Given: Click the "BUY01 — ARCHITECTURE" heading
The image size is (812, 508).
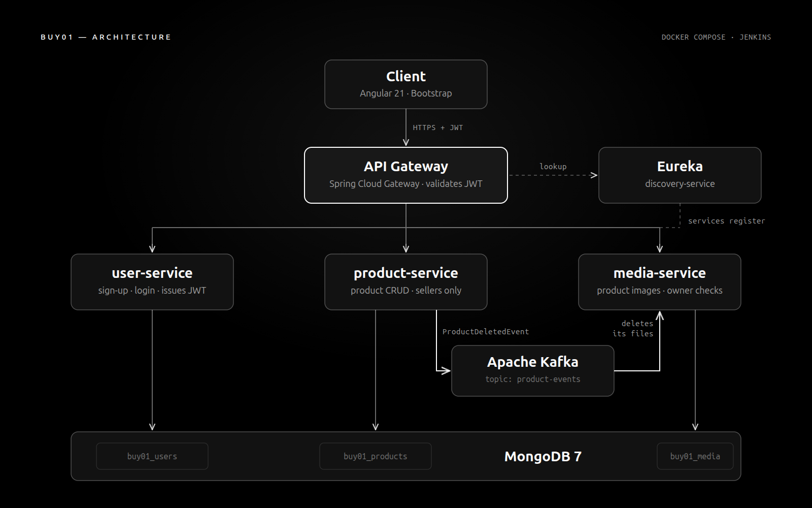Looking at the screenshot, I should [106, 37].
